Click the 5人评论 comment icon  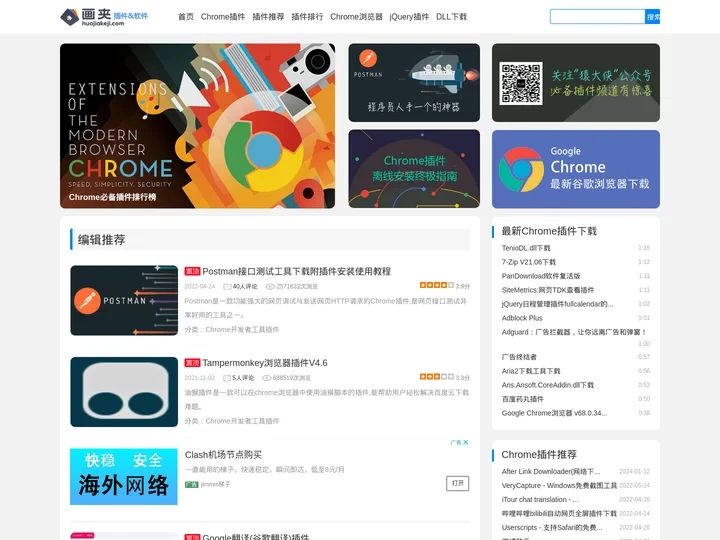(x=226, y=378)
